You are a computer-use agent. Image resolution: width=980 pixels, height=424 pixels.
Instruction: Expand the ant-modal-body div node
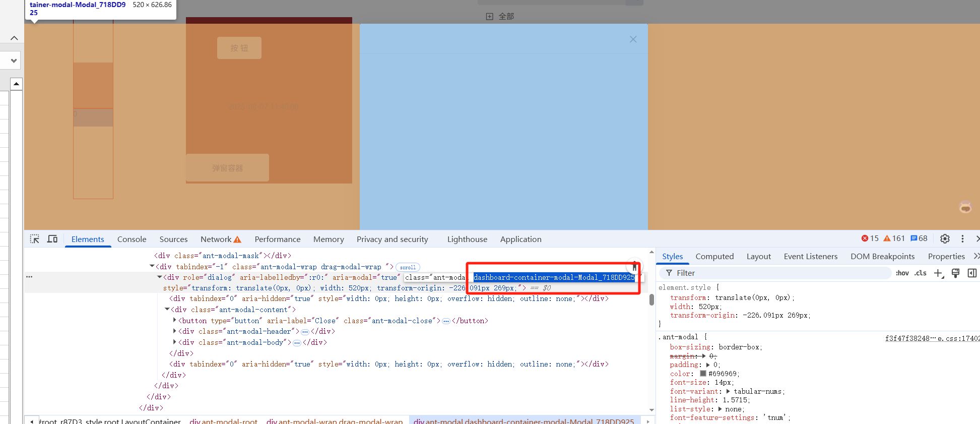tap(175, 342)
